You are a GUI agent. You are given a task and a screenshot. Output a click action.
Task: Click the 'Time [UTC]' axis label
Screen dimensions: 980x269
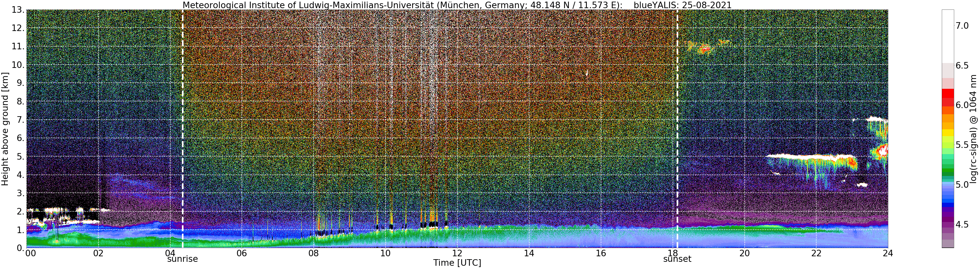[457, 263]
